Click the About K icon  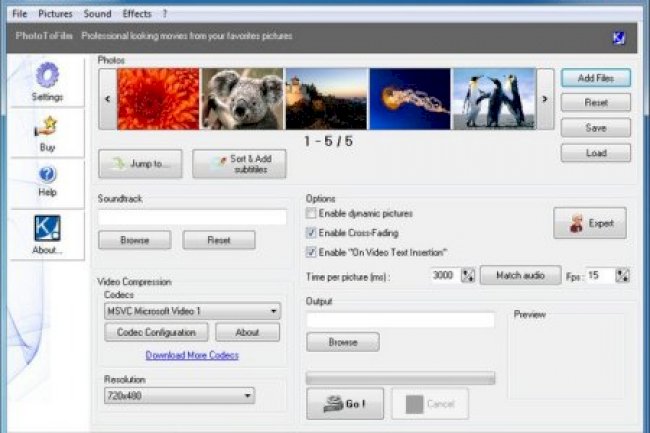[x=47, y=228]
